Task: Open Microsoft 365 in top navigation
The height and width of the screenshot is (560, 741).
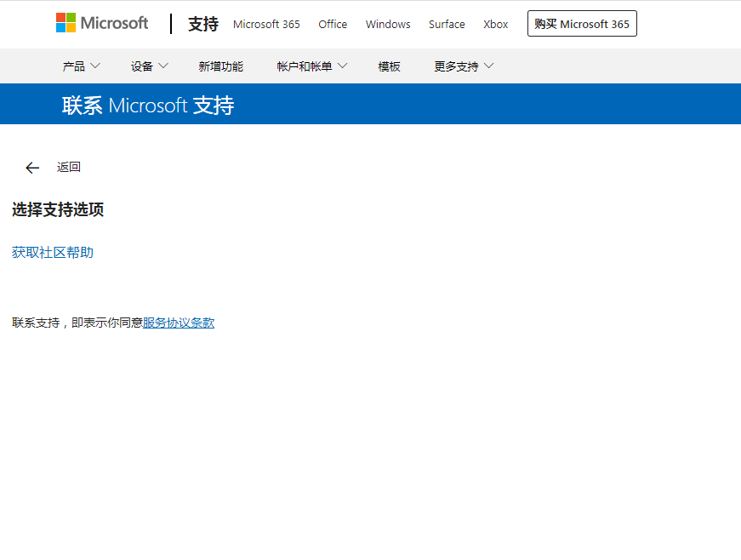Action: coord(266,24)
